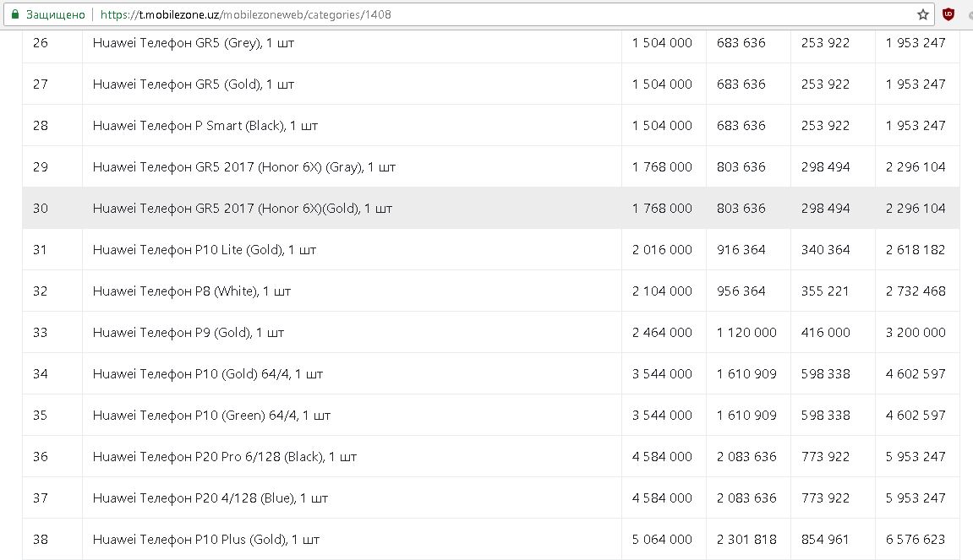973x560 pixels.
Task: Select the Huawei P Smart (Black) row
Action: coord(205,125)
